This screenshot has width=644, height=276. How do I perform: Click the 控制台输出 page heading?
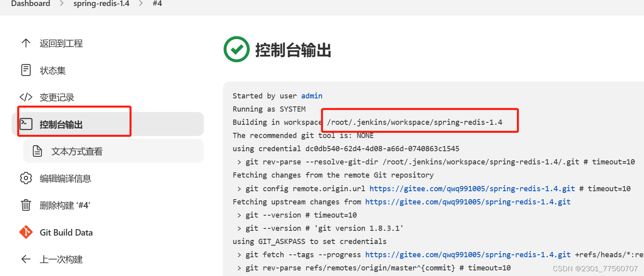click(x=293, y=50)
